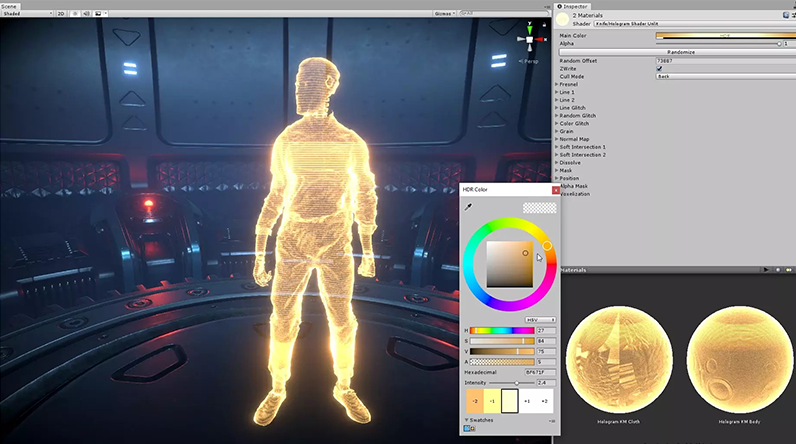Click the S value field showing 84
This screenshot has height=444, width=796.
(546, 341)
